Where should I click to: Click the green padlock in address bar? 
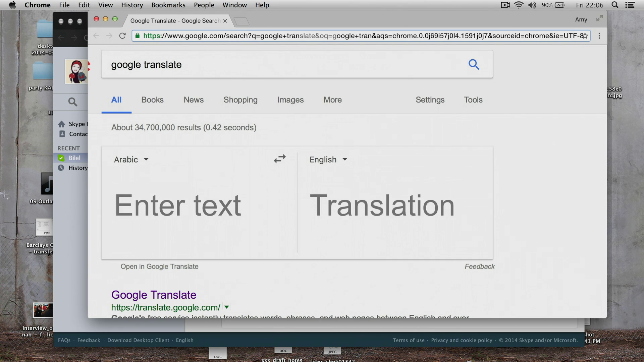coord(138,36)
